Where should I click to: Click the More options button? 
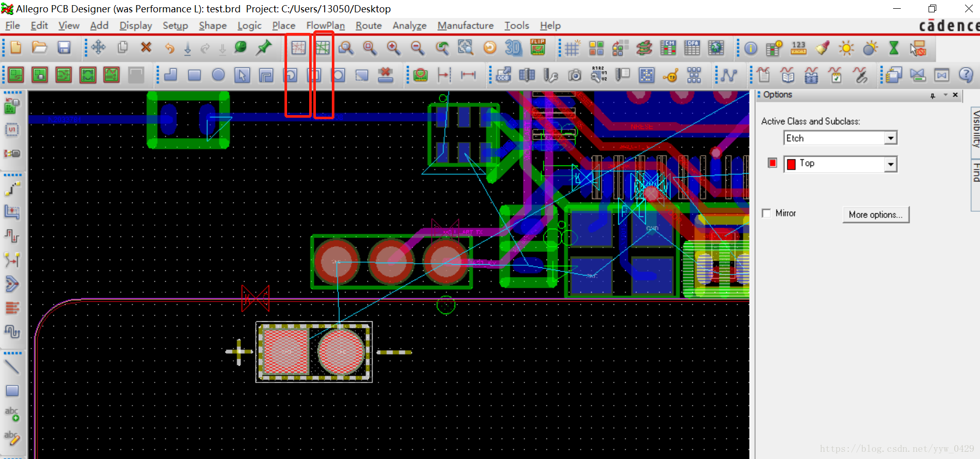(x=875, y=215)
